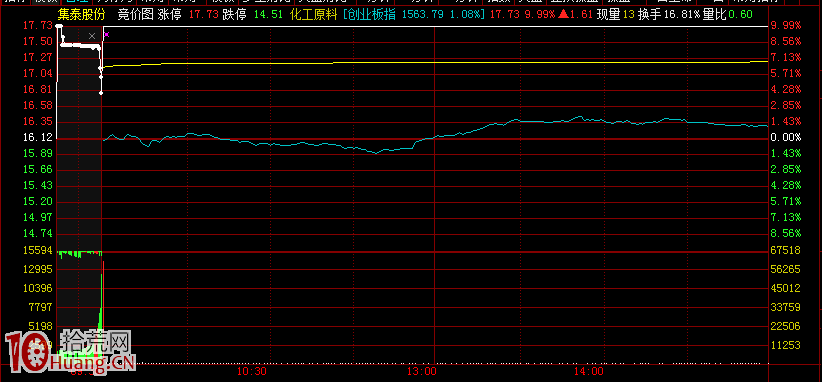Screen dimensions: 822x382
Task: Click the pink marker beside the auction X
Action: pos(106,35)
